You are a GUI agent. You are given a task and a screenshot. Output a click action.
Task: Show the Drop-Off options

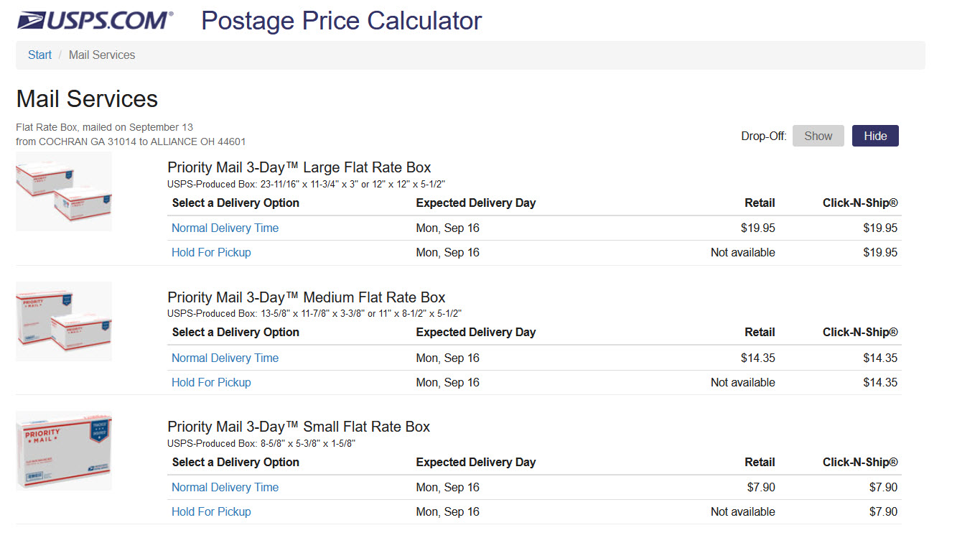[x=818, y=136]
